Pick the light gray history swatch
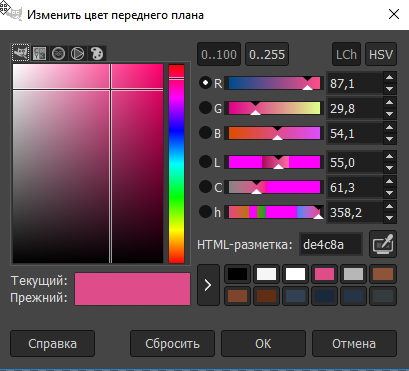Screen dimensions: 409x371 [x=353, y=274]
